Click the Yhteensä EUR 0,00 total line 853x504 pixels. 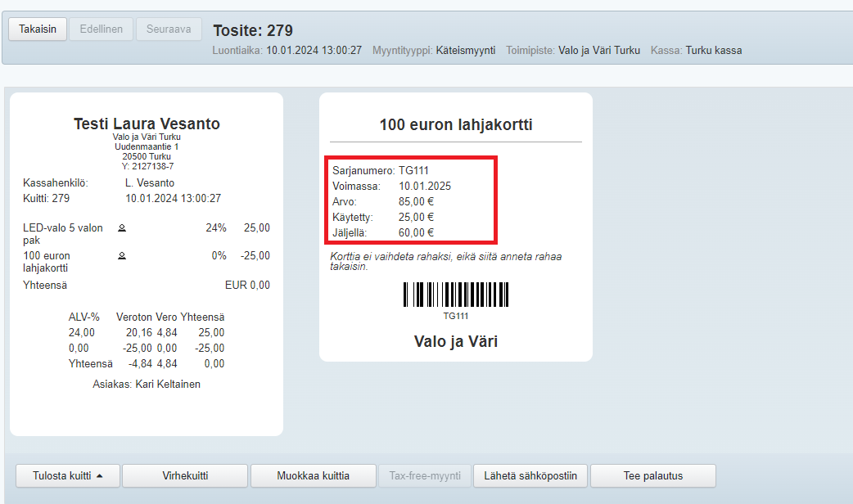pyautogui.click(x=147, y=286)
